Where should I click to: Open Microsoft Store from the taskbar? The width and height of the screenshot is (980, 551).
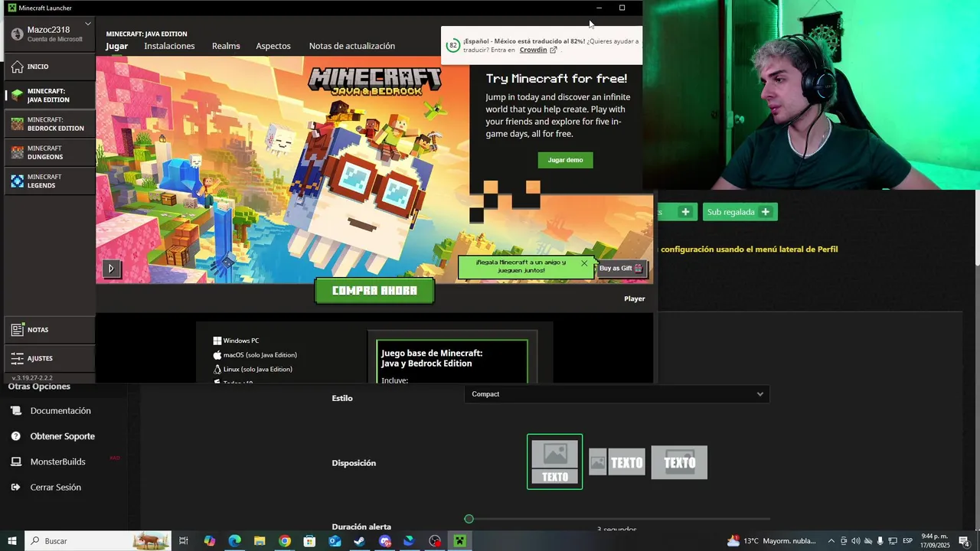point(309,541)
